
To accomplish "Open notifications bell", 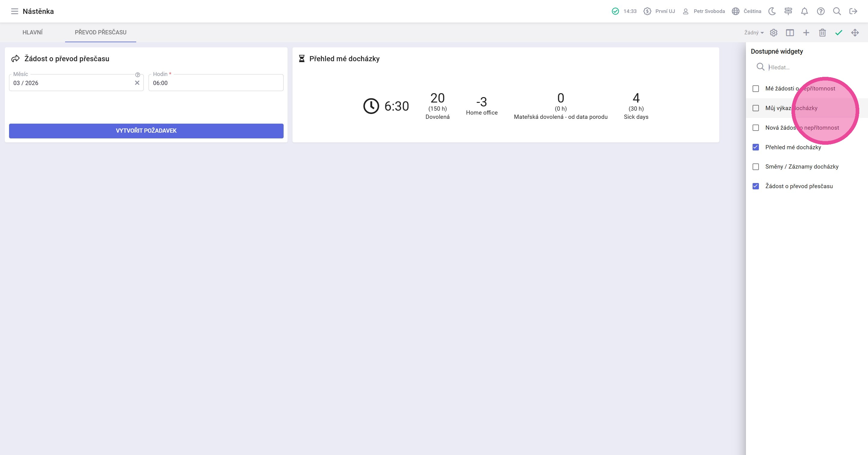I will 804,11.
